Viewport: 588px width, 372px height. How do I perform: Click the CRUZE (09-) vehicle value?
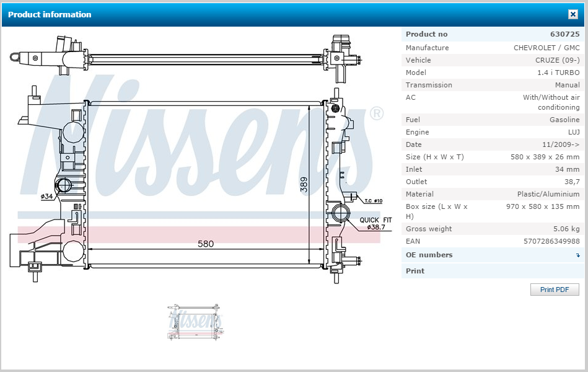[557, 60]
